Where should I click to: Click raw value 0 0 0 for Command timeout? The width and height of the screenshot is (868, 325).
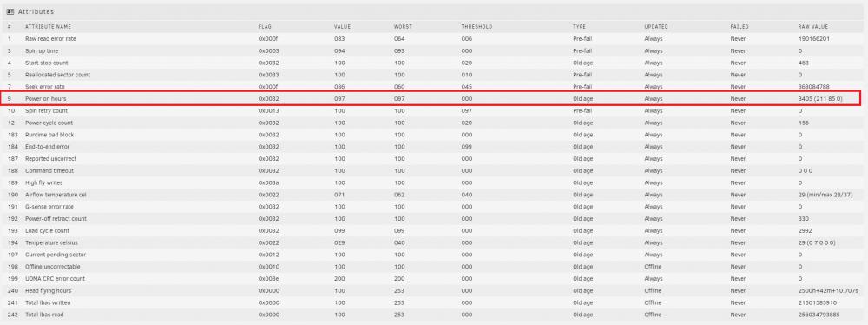tap(806, 171)
